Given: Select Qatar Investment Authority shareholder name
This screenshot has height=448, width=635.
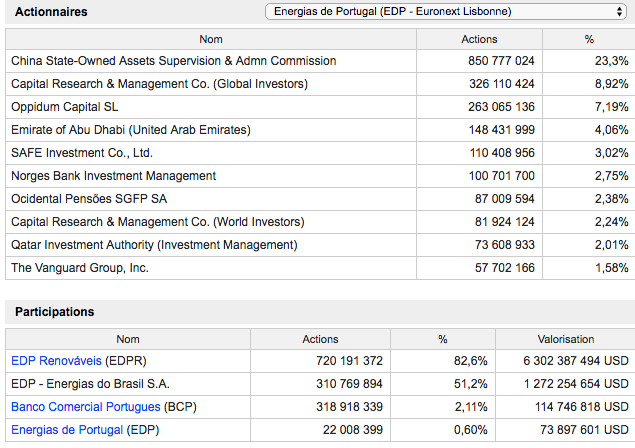Looking at the screenshot, I should pos(154,245).
